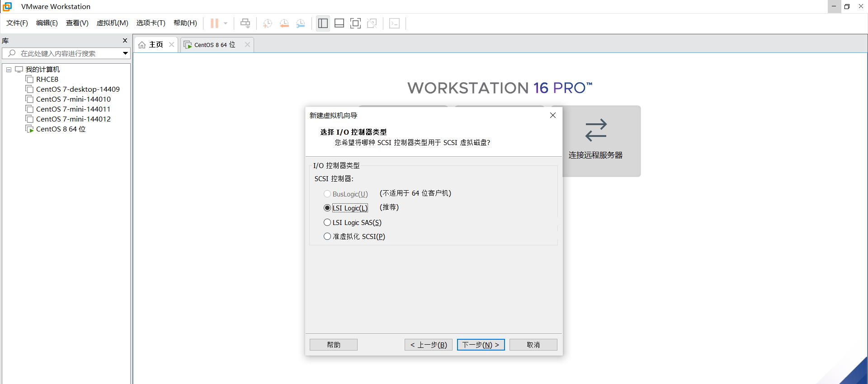Click the unity mode toolbar icon
This screenshot has width=868, height=384.
372,23
